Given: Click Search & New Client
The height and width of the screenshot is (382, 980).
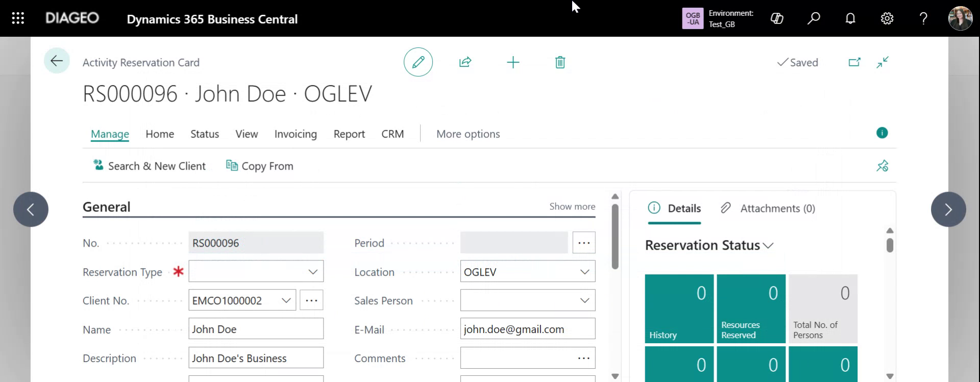Looking at the screenshot, I should (149, 166).
